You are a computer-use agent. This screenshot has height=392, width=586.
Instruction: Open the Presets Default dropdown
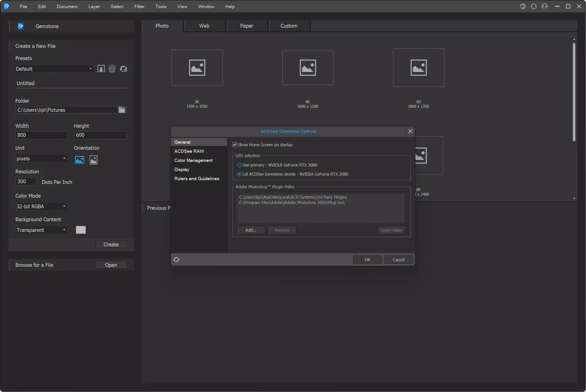click(54, 69)
